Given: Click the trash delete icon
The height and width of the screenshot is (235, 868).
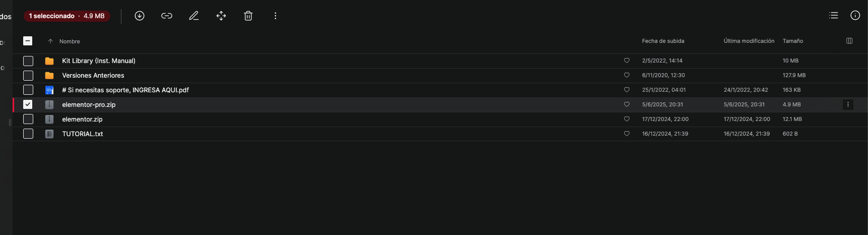Looking at the screenshot, I should (x=248, y=16).
